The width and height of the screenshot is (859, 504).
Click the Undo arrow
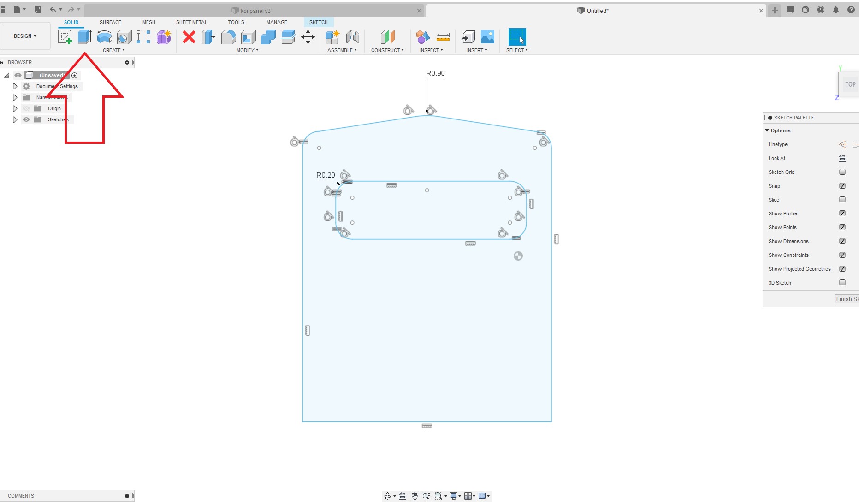click(53, 10)
